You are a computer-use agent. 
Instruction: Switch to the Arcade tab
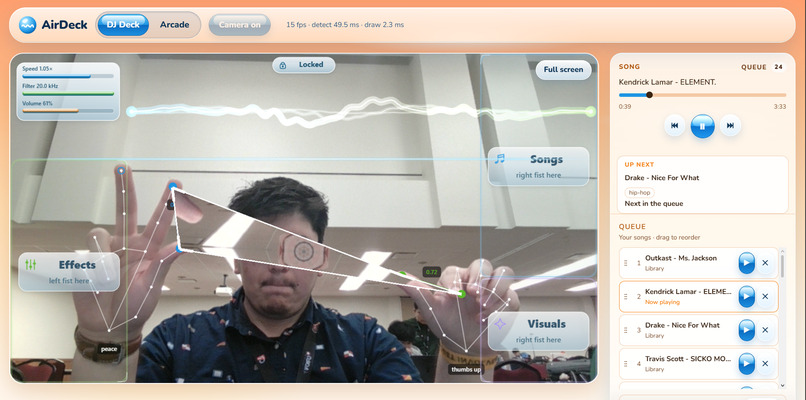click(174, 25)
